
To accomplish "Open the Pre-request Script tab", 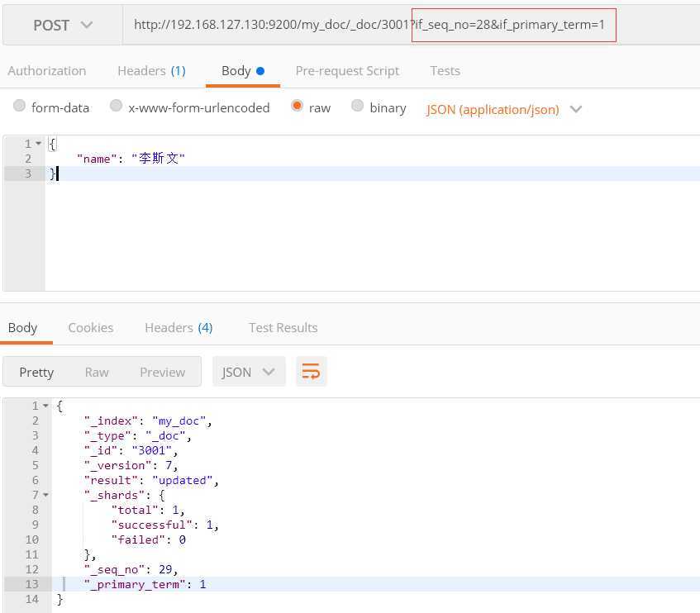I will point(347,71).
